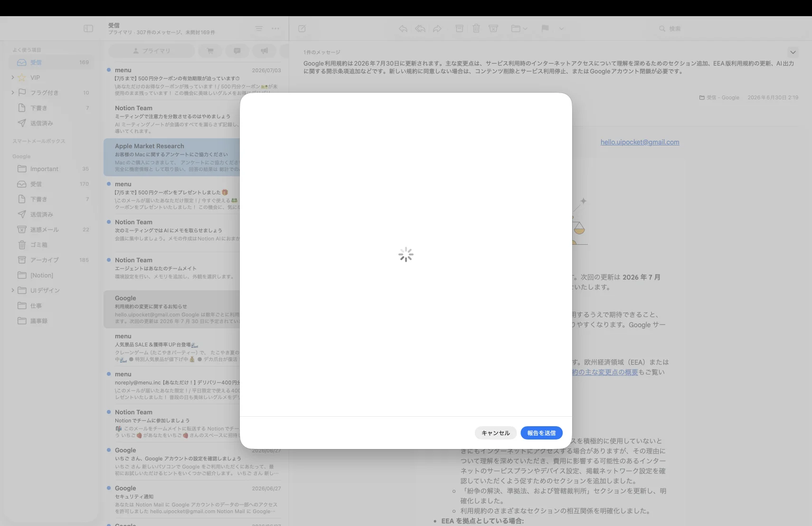Expand the UIデザイン folder arrow
812x526 pixels.
[13, 290]
